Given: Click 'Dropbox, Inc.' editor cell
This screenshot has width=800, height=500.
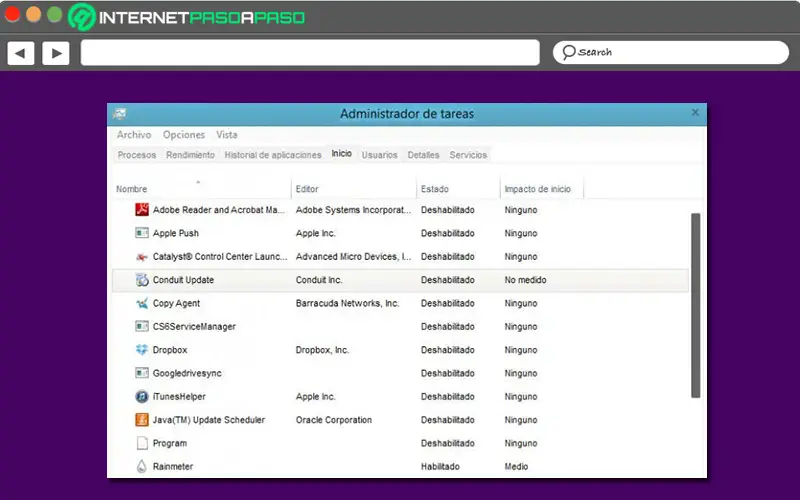Looking at the screenshot, I should [322, 350].
